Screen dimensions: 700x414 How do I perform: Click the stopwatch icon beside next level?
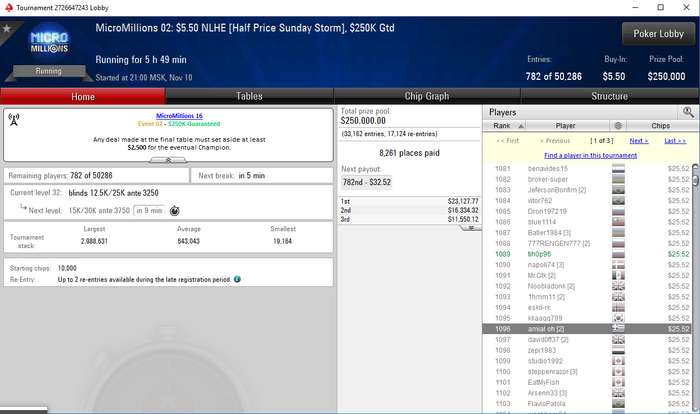click(175, 210)
